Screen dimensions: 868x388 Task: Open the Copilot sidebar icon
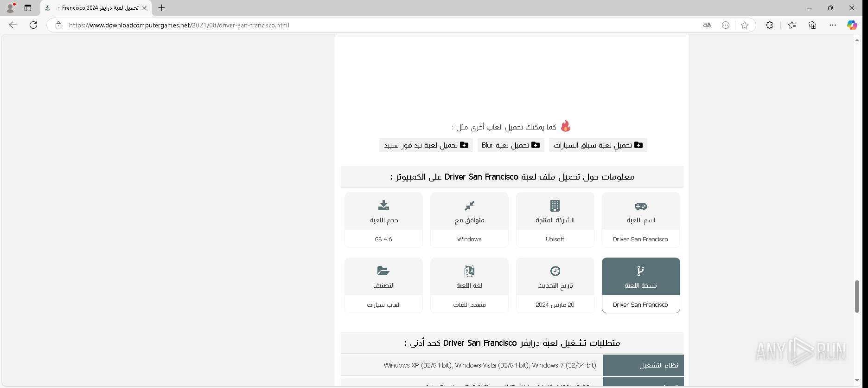tap(852, 25)
